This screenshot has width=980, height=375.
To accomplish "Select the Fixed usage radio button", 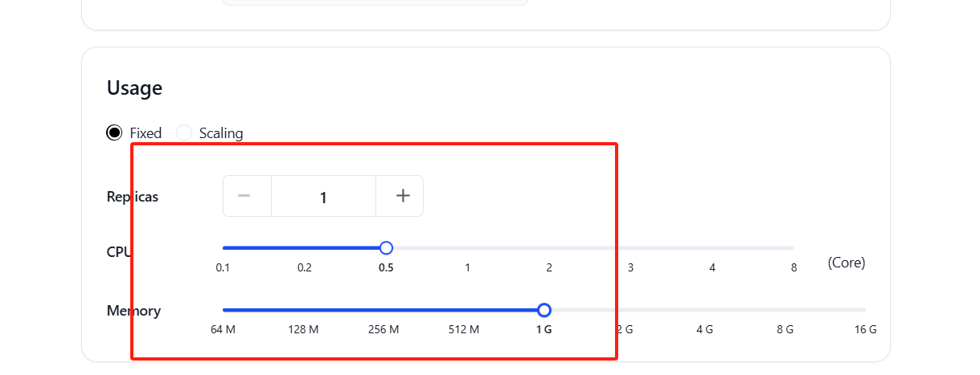I will point(114,132).
